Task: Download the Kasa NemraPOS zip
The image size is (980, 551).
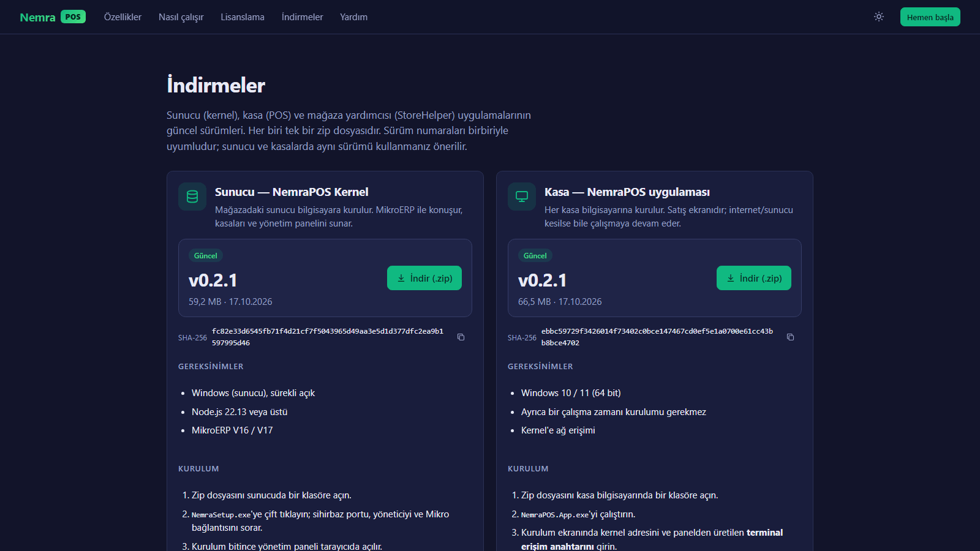Action: tap(754, 278)
